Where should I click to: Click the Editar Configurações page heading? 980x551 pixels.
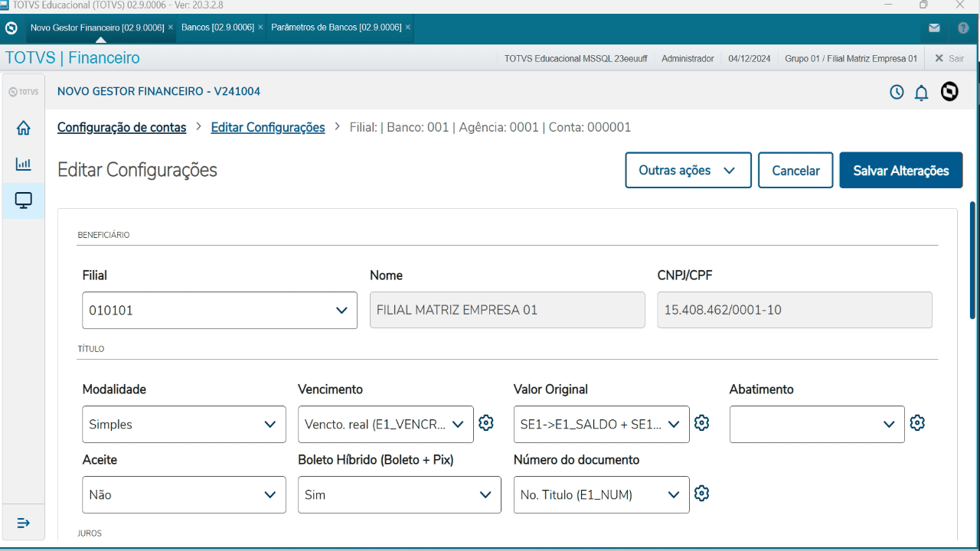click(137, 170)
